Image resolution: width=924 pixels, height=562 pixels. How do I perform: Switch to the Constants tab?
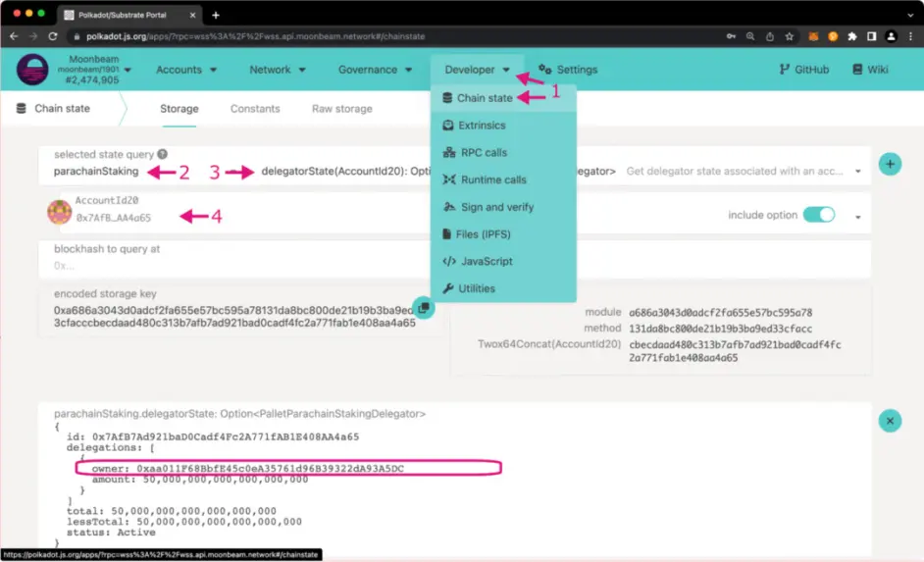255,109
